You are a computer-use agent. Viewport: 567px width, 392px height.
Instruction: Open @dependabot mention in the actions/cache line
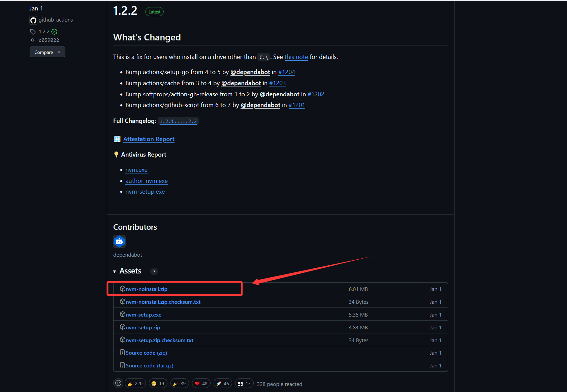(241, 83)
